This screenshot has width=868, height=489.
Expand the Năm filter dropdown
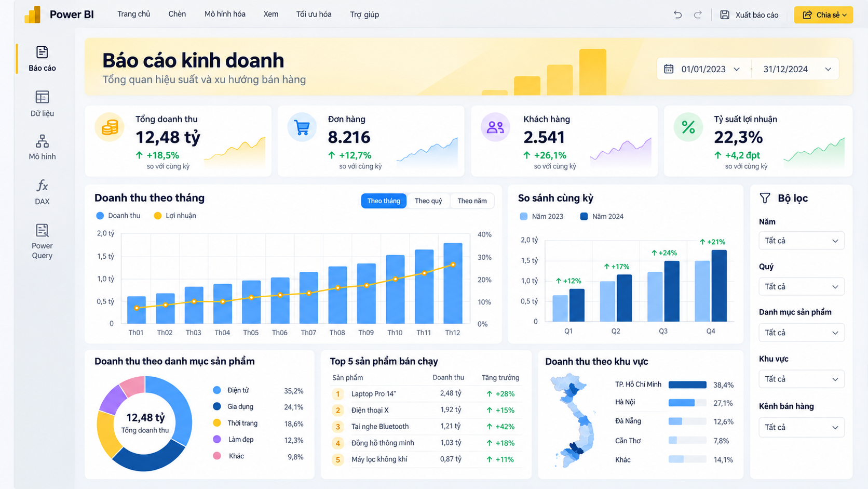click(x=802, y=241)
